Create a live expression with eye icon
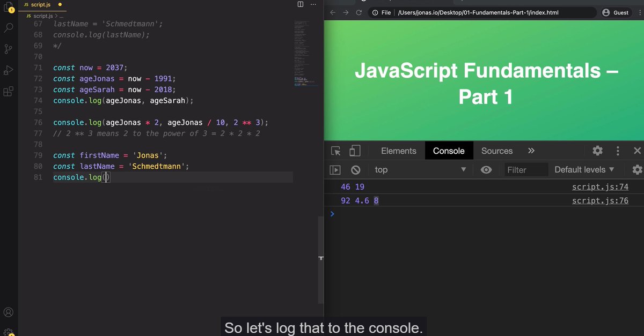The width and height of the screenshot is (644, 336). click(x=486, y=170)
